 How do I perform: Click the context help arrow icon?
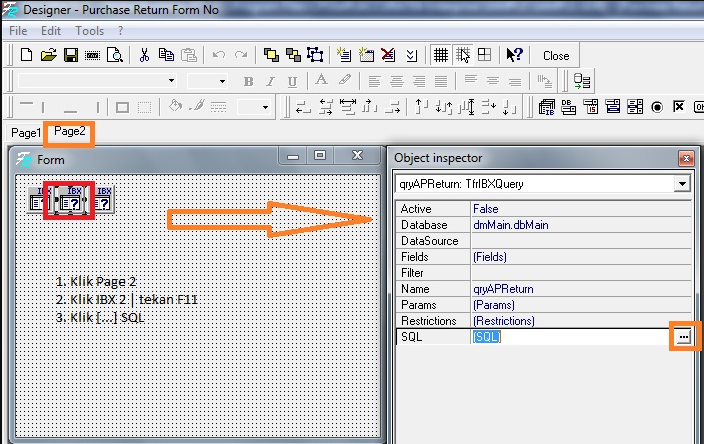pyautogui.click(x=514, y=55)
